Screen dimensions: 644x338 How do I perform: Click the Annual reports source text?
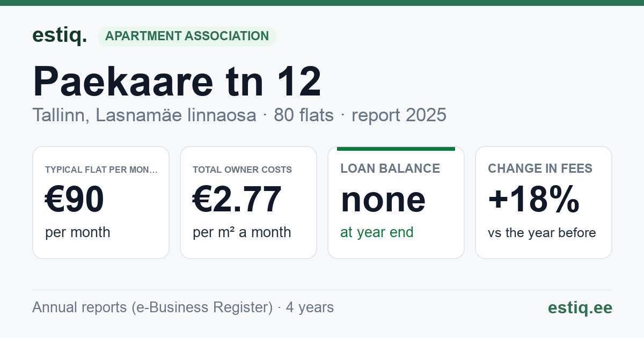[x=183, y=307]
